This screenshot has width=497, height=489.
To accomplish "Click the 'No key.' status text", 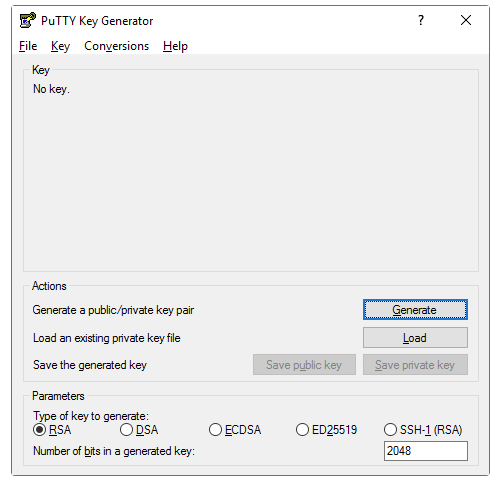I will click(51, 89).
